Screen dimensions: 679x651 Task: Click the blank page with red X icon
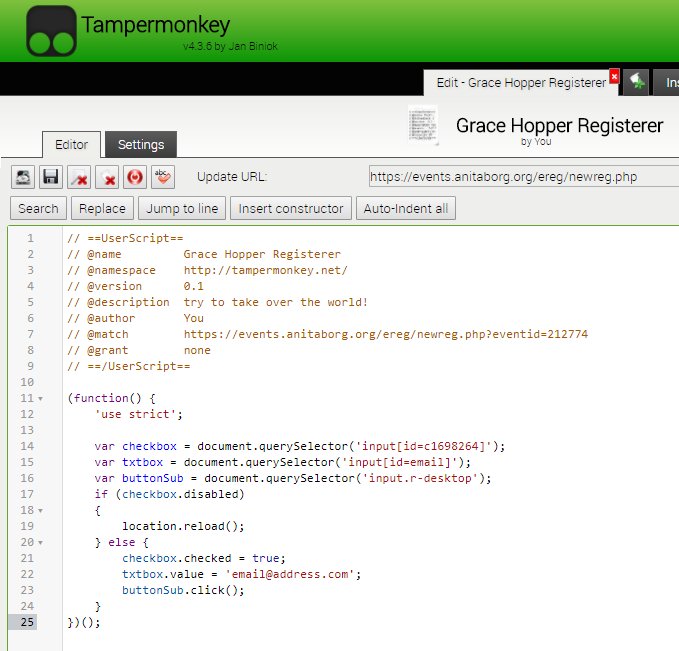tap(107, 177)
